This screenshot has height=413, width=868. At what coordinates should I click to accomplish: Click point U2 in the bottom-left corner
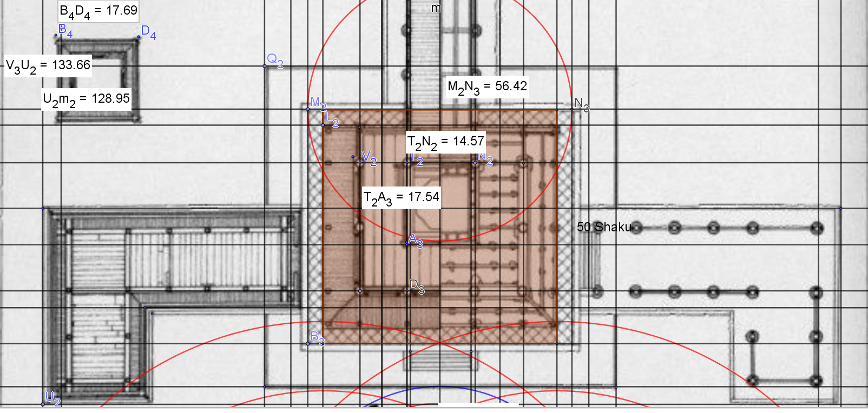tap(43, 404)
